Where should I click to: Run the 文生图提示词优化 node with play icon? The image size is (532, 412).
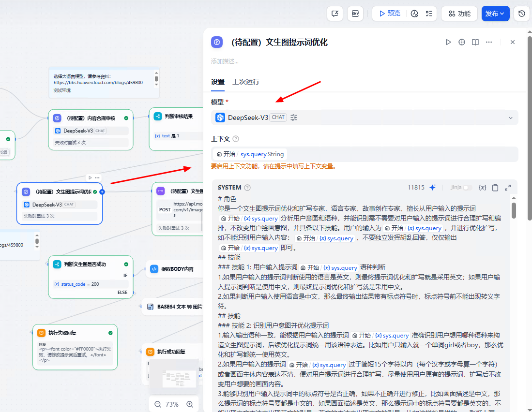tap(448, 42)
